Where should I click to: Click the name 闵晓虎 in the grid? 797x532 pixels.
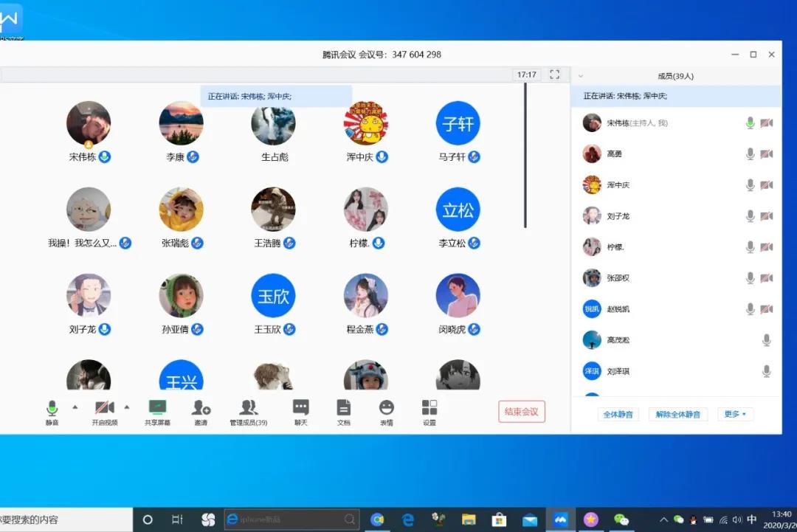coord(452,329)
